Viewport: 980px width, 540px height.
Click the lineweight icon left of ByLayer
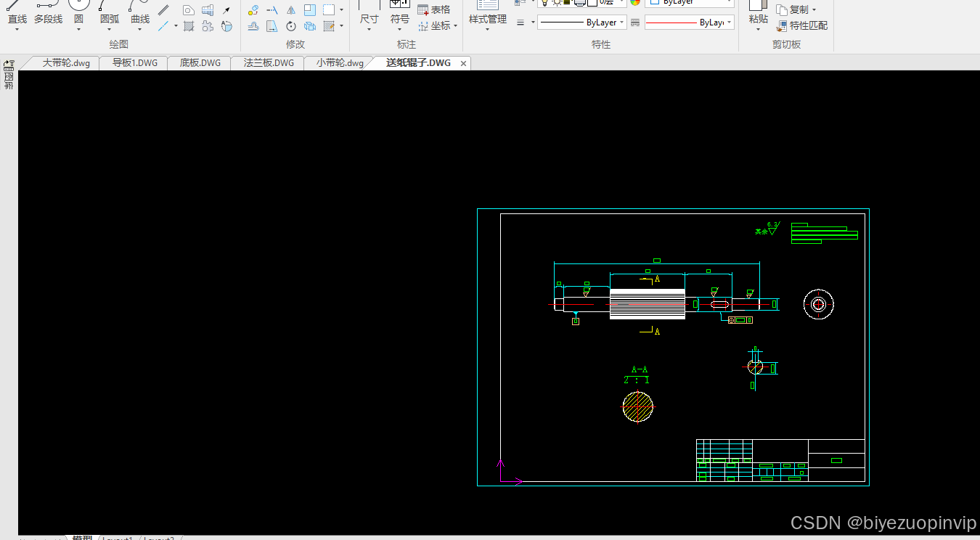pyautogui.click(x=520, y=23)
